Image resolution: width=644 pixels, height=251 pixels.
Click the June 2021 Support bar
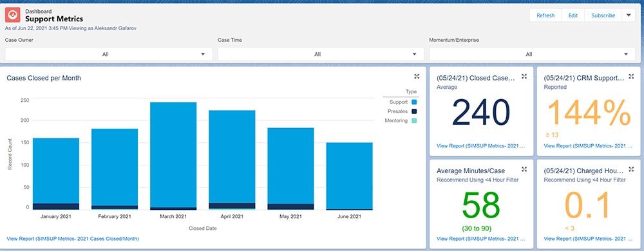click(x=350, y=176)
